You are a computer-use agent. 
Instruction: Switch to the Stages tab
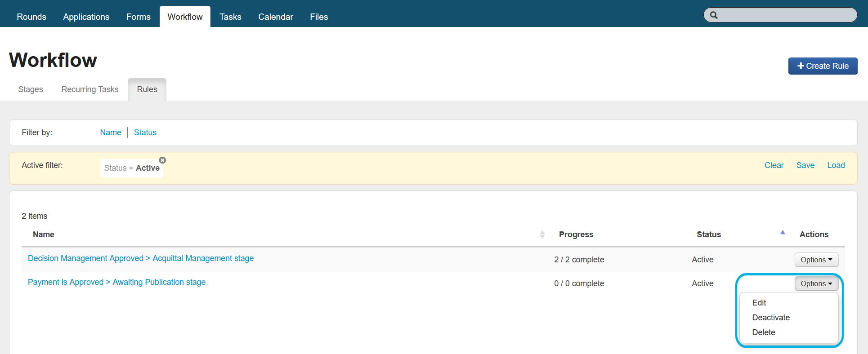(x=31, y=89)
